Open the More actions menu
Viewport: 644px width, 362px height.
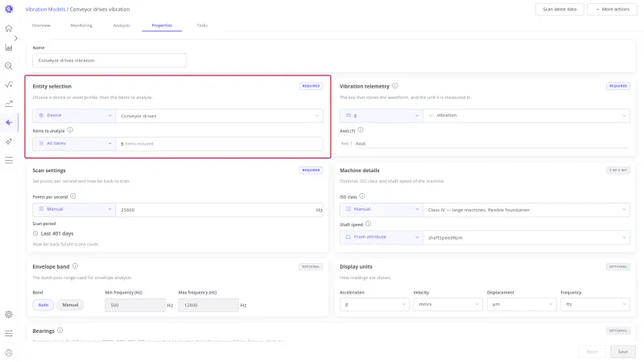coord(612,9)
